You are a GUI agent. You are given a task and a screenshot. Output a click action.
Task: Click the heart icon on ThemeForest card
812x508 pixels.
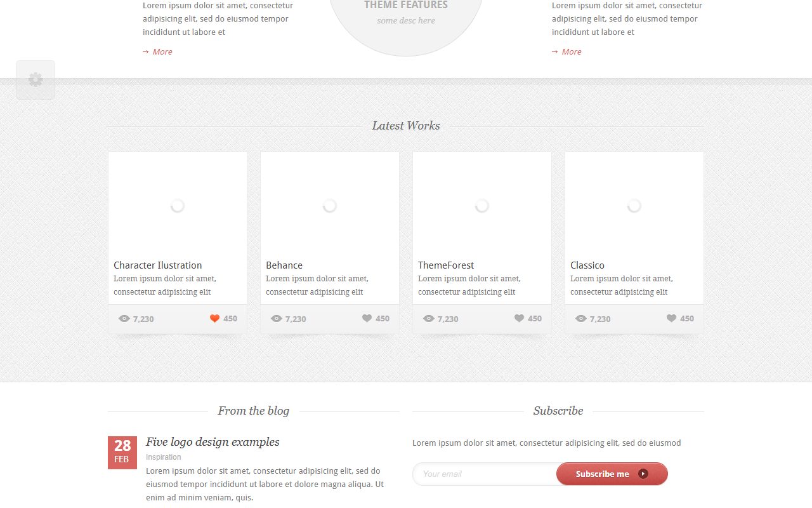(x=519, y=318)
